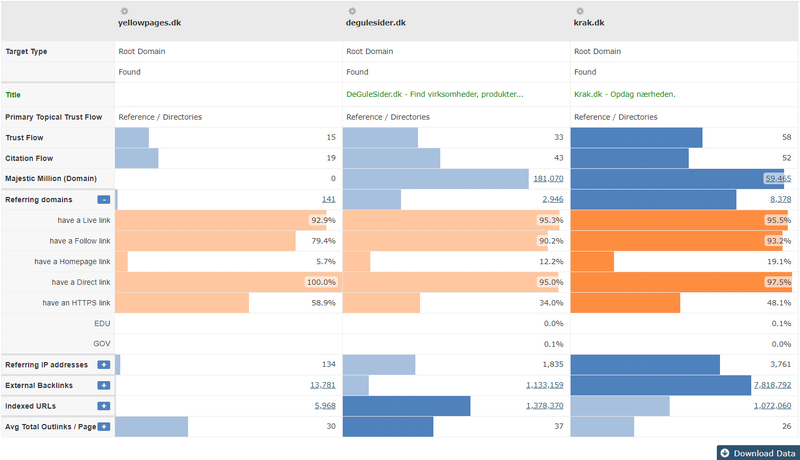Click the 'have a Live link' label
This screenshot has width=800, height=460.
(84, 220)
